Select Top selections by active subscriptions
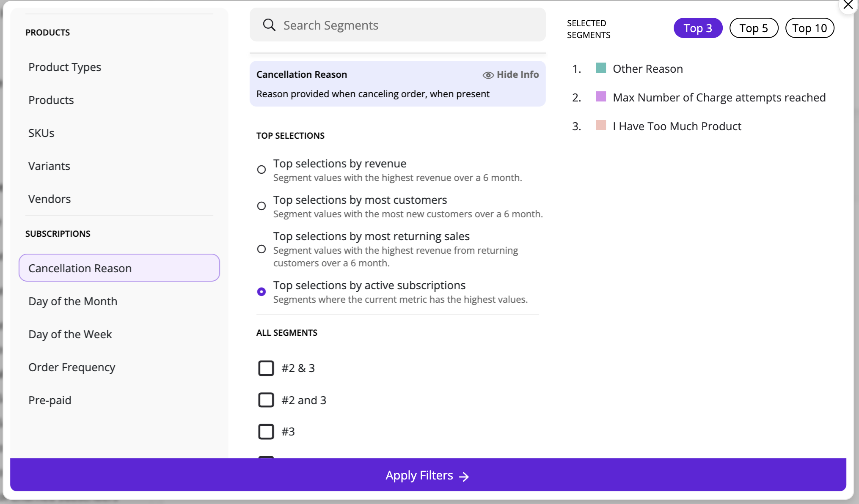 (x=262, y=292)
